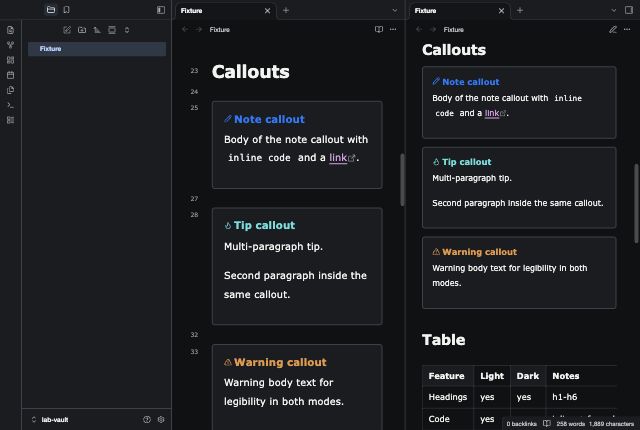Image resolution: width=640 pixels, height=430 pixels.
Task: Collapse the left sidebar
Action: 161,10
